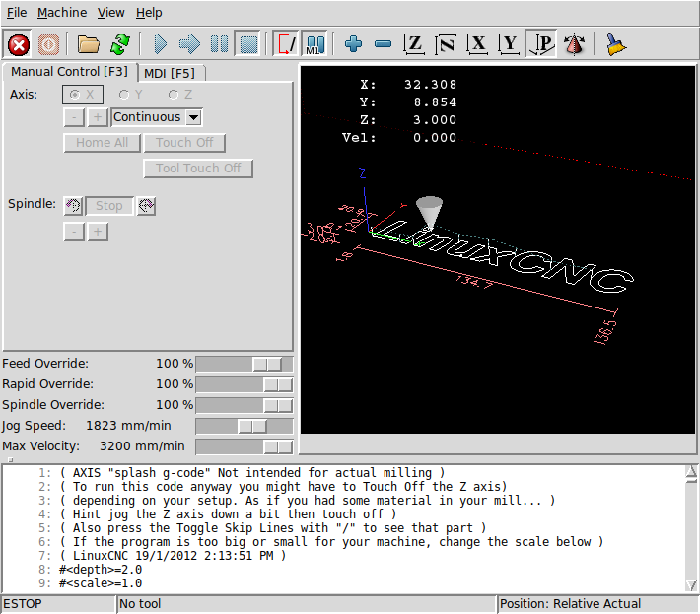Zoom out with the blue minus icon

pyautogui.click(x=383, y=44)
